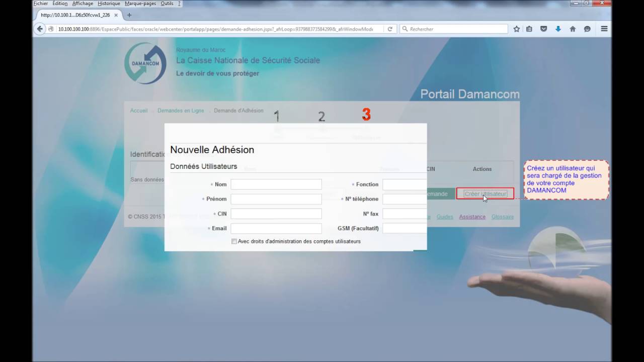Click the Email input field
The image size is (644, 362).
tap(276, 228)
